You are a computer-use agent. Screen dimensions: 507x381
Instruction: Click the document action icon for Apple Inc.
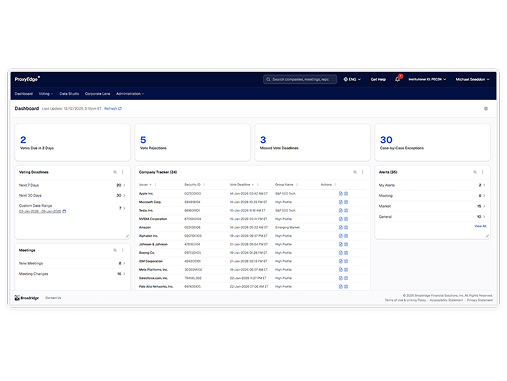(341, 194)
